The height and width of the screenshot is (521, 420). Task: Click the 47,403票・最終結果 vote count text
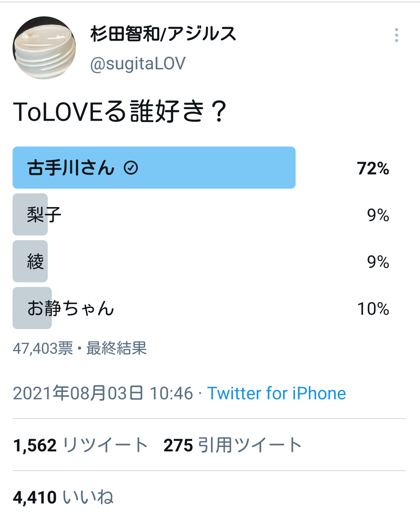pos(80,348)
